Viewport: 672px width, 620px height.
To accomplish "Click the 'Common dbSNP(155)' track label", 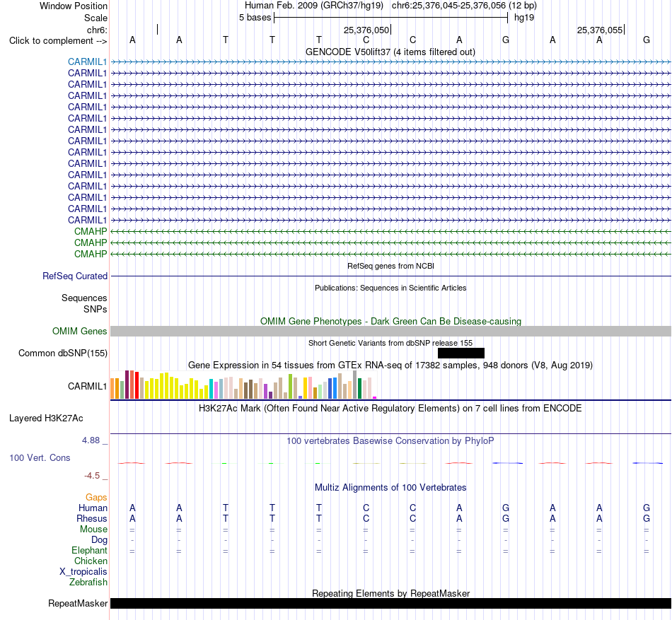I will coord(63,353).
